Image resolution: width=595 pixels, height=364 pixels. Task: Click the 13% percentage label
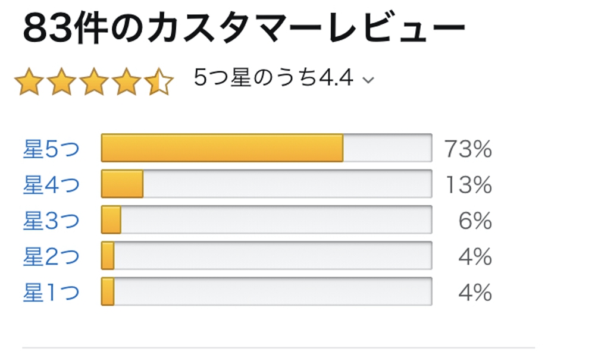468,185
